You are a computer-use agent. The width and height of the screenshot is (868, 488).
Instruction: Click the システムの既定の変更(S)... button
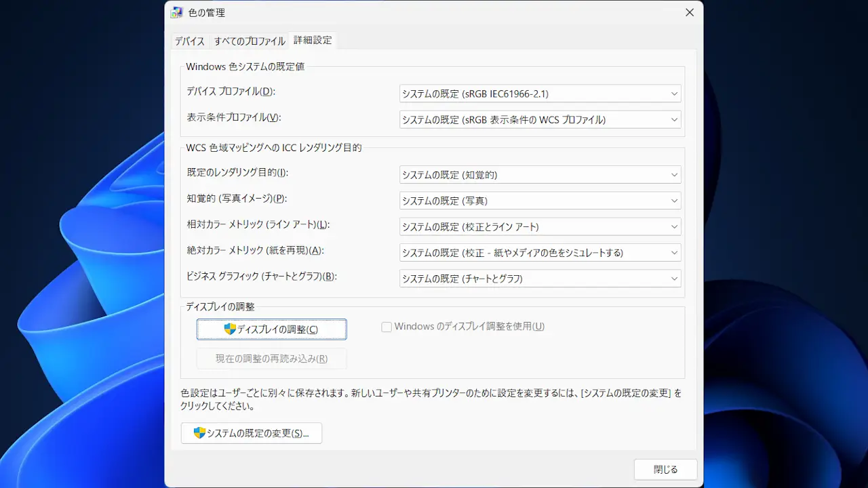(252, 433)
